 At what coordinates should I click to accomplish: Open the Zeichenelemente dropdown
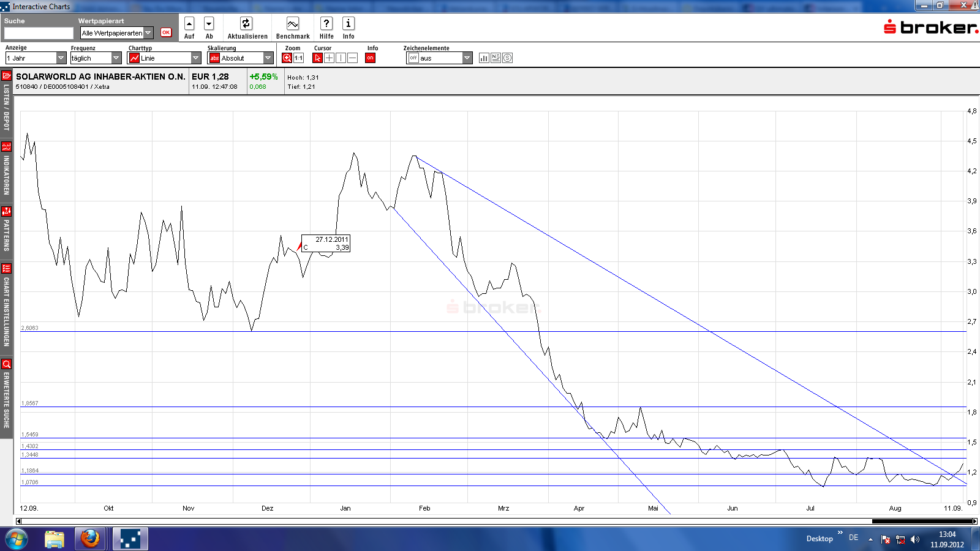click(467, 58)
